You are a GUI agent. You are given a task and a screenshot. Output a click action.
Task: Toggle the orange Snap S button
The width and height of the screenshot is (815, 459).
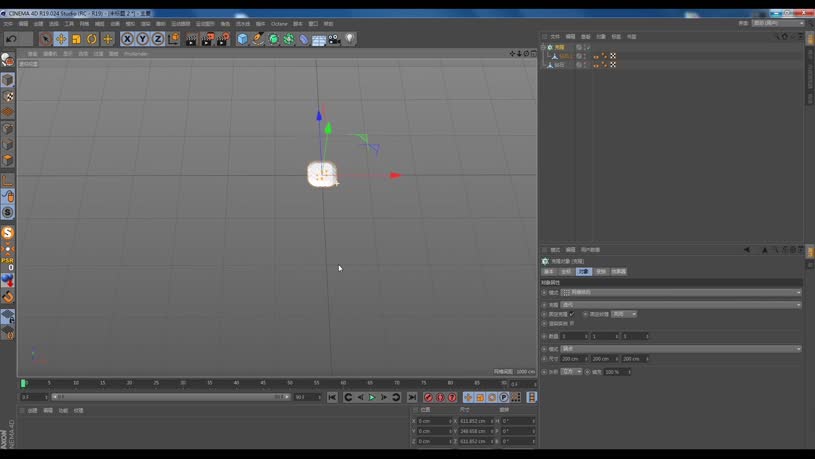7,233
